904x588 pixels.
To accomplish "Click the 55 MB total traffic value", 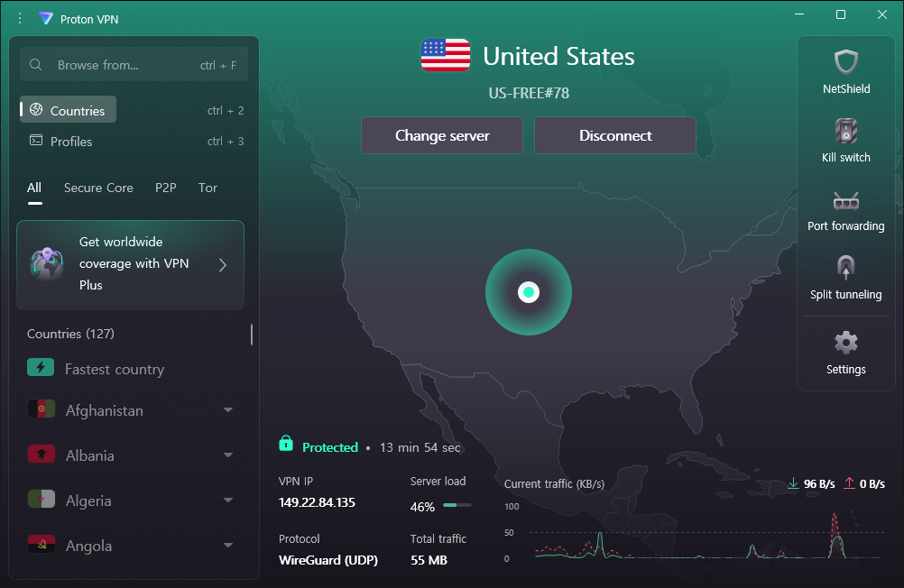I will (x=429, y=560).
